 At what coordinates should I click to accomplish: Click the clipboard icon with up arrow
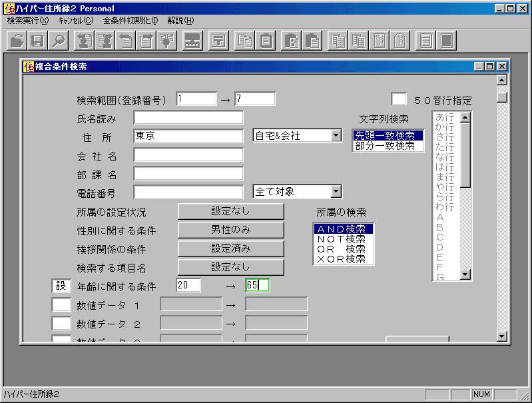(x=291, y=41)
